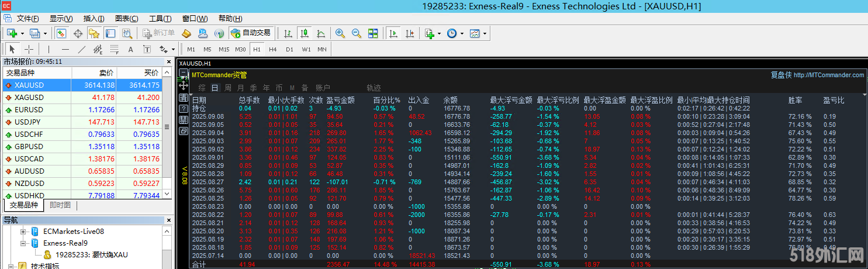
Task: Select the 周 weekly tab in MTCommander
Action: click(x=227, y=88)
